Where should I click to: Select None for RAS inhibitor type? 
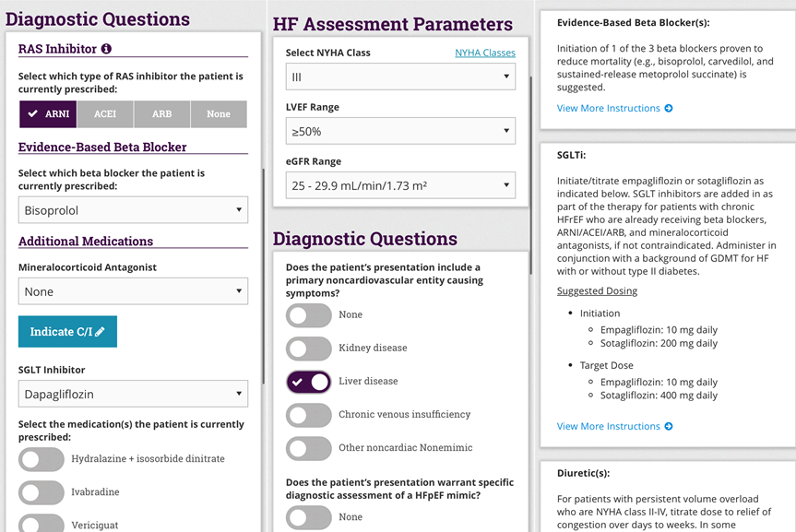pos(219,114)
